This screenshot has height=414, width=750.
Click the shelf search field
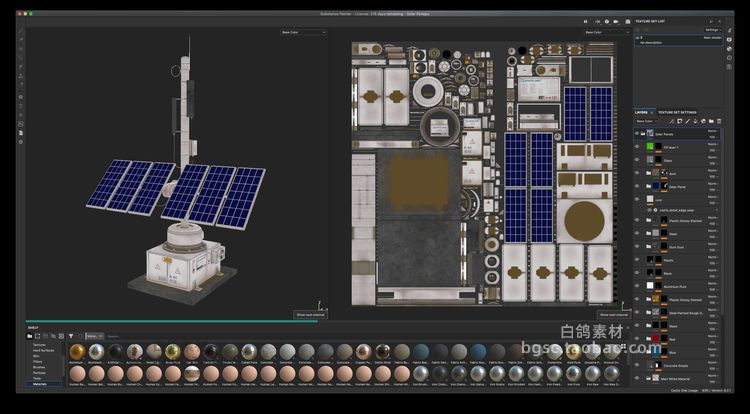point(364,336)
